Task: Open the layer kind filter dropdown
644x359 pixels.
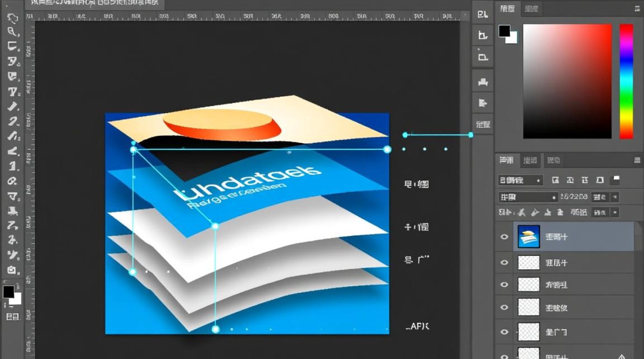Action: [x=520, y=180]
